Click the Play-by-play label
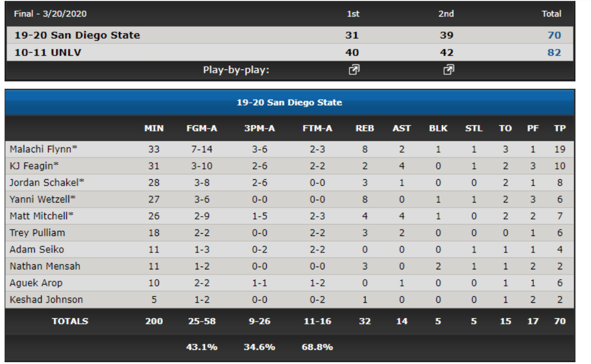Image resolution: width=591 pixels, height=364 pixels. click(x=236, y=70)
